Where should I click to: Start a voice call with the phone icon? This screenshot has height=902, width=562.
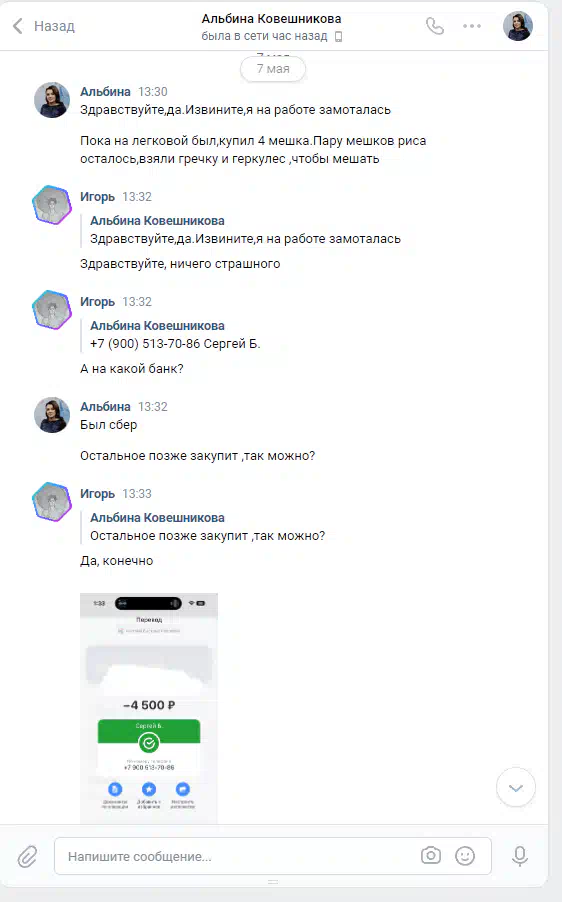[435, 26]
